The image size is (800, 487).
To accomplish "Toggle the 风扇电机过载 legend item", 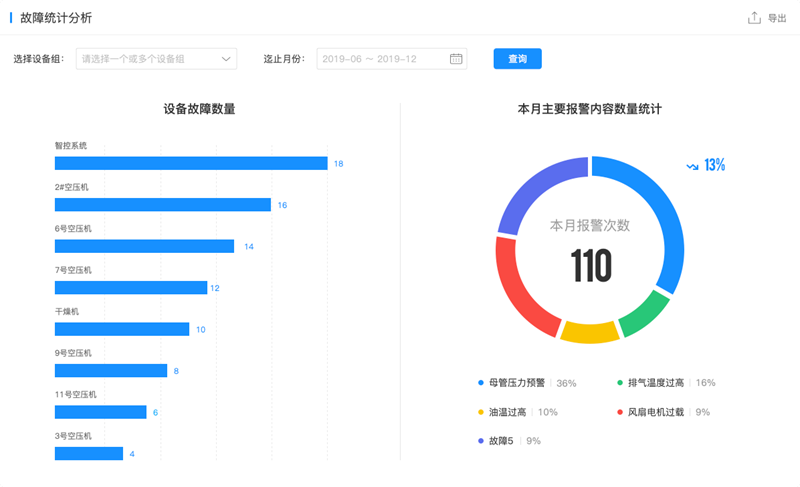I will 663,412.
